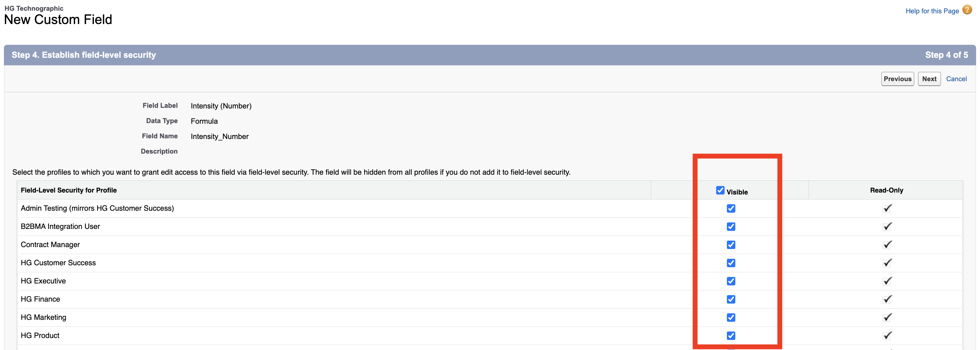980x350 pixels.
Task: Click the Step 4 of 5 indicator
Action: 947,55
